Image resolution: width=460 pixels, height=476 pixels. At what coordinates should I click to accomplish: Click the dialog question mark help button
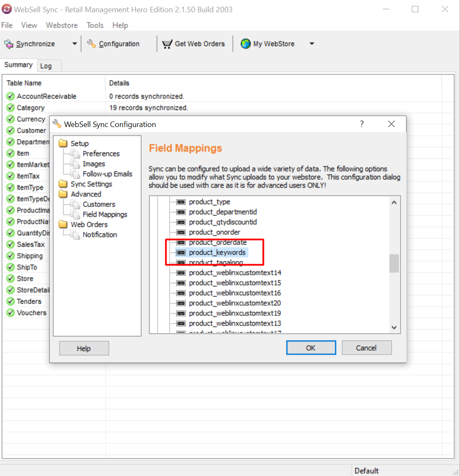tap(362, 124)
